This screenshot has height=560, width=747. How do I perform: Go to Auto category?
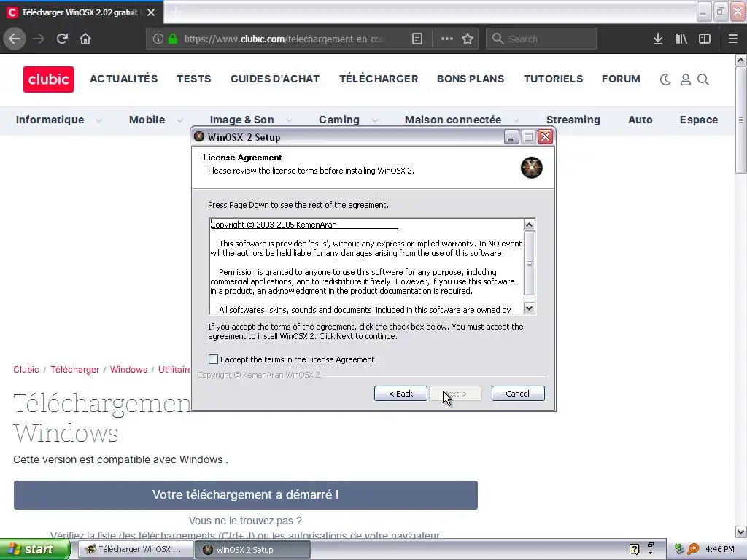pos(640,120)
